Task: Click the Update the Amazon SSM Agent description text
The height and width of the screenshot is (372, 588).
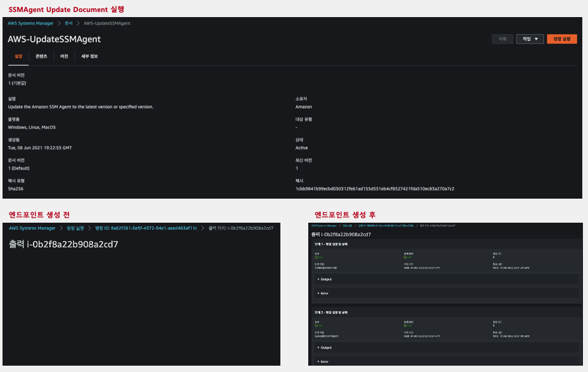Action: click(x=80, y=107)
